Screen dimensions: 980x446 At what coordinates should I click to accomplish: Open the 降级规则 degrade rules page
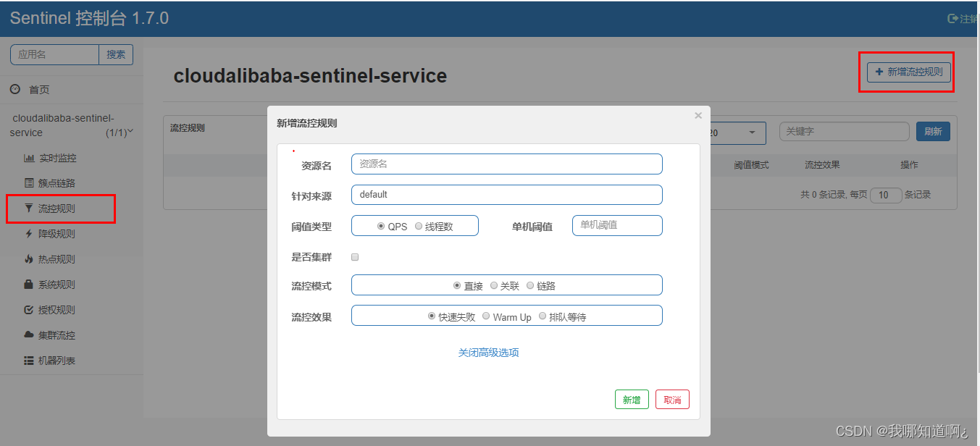pos(49,233)
